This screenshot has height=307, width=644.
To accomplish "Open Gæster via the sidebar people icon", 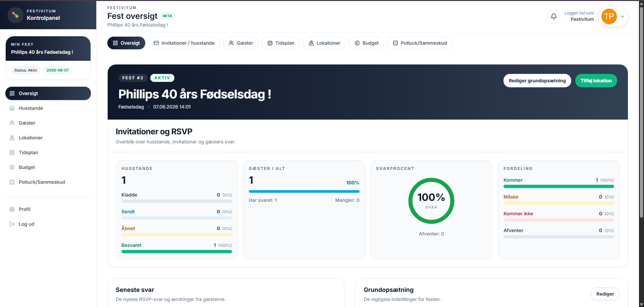I will [x=12, y=123].
